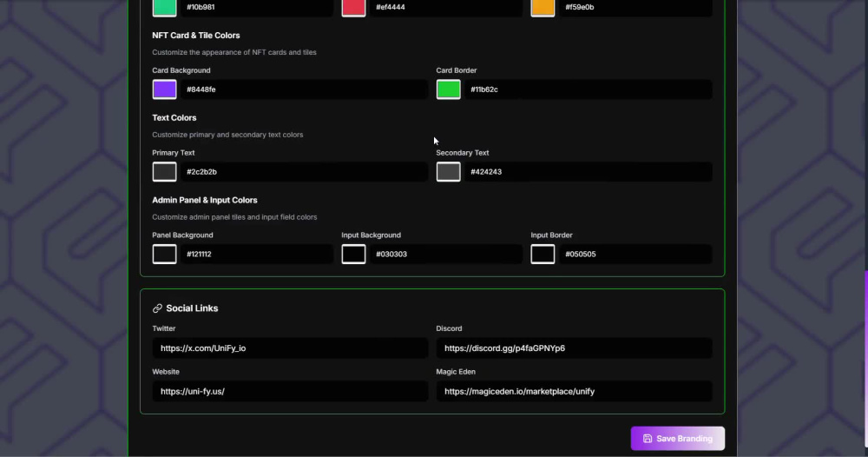
Task: Click the Card Background label
Action: (181, 70)
